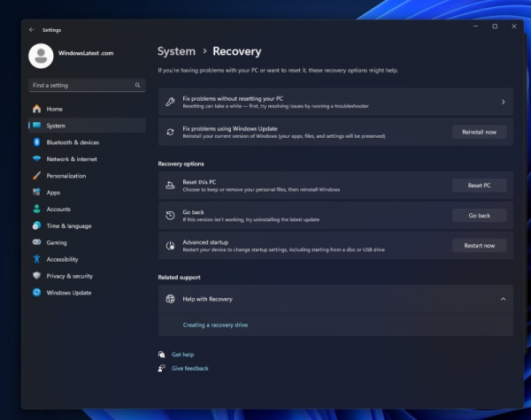Click the Bluetooth icon in sidebar
The height and width of the screenshot is (420, 531).
tap(37, 142)
